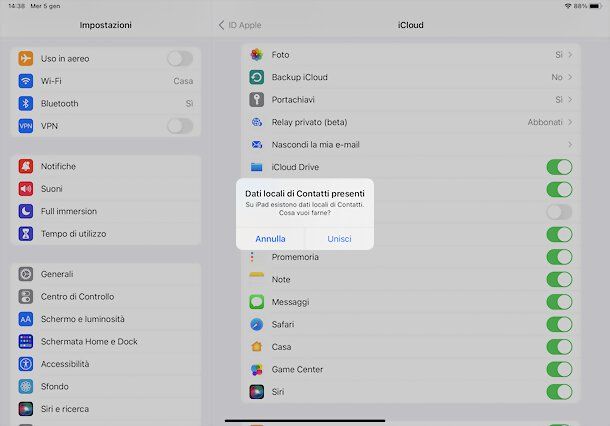This screenshot has height=426, width=610.
Task: Tap the Backup iCloud icon
Action: click(257, 77)
